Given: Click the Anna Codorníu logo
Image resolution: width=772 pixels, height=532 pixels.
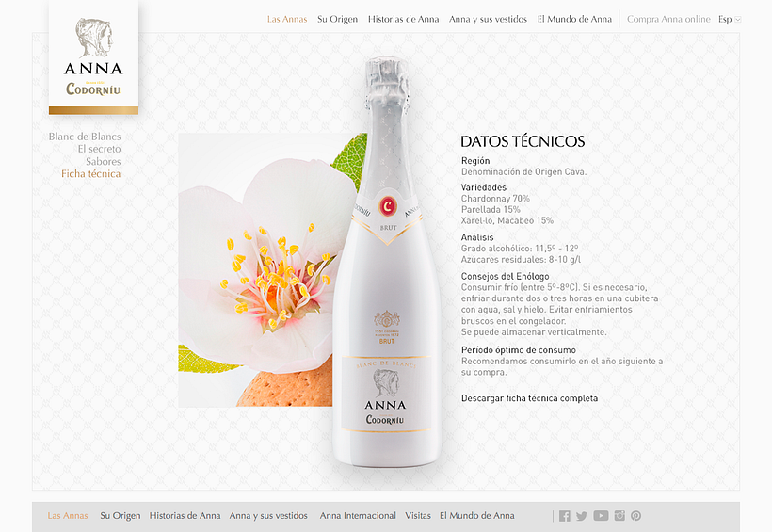Looking at the screenshot, I should tap(93, 57).
